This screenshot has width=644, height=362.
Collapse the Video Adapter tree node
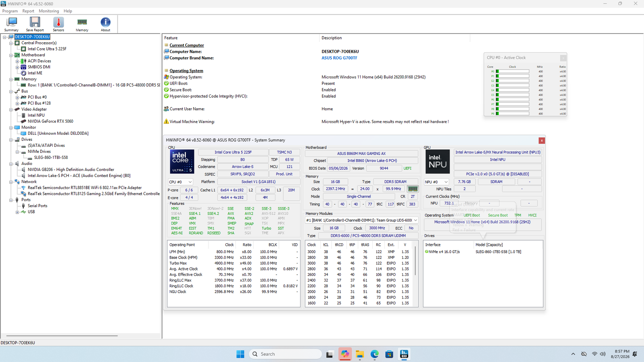point(11,109)
